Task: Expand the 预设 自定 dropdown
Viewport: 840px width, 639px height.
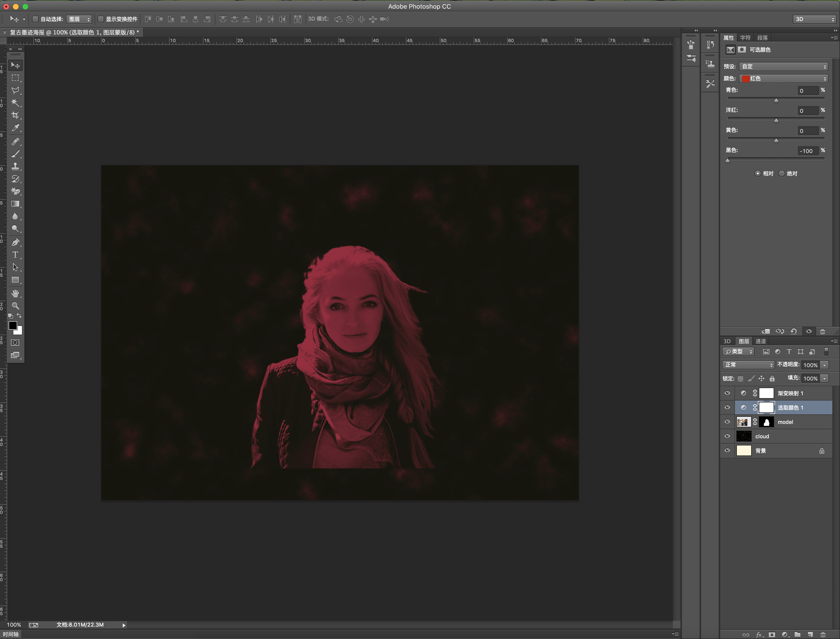Action: pyautogui.click(x=783, y=67)
